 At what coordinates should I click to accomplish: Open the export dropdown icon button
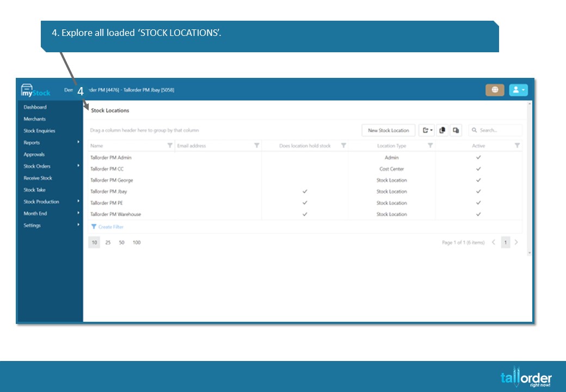point(427,130)
